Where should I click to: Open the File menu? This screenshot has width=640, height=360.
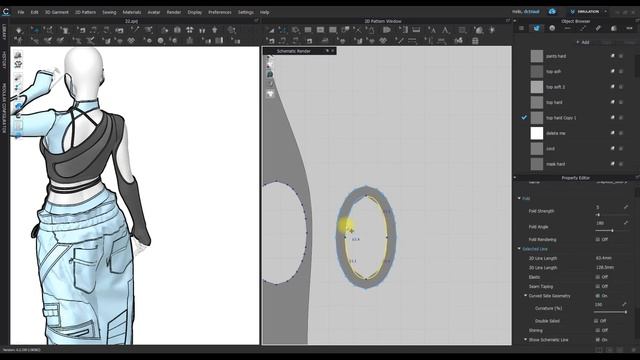(21, 12)
